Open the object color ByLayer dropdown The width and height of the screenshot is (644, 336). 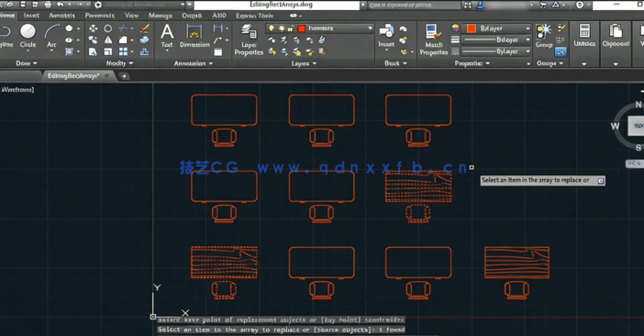[527, 28]
